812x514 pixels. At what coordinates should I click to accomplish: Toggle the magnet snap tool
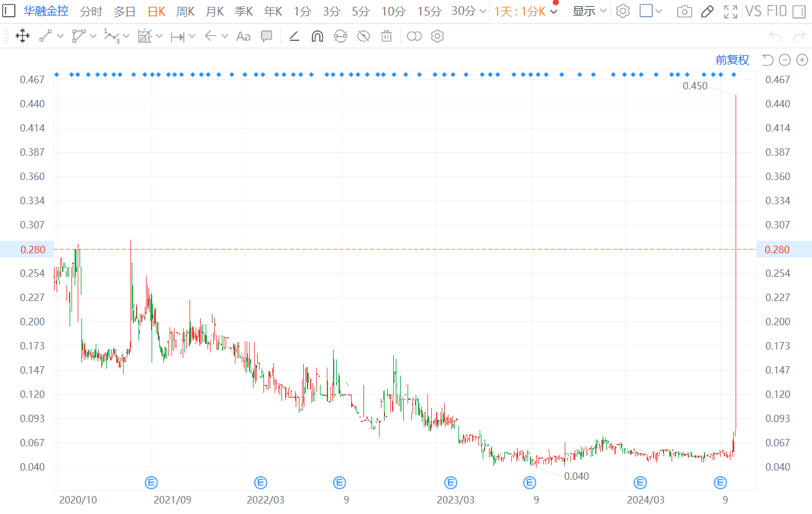tap(317, 36)
